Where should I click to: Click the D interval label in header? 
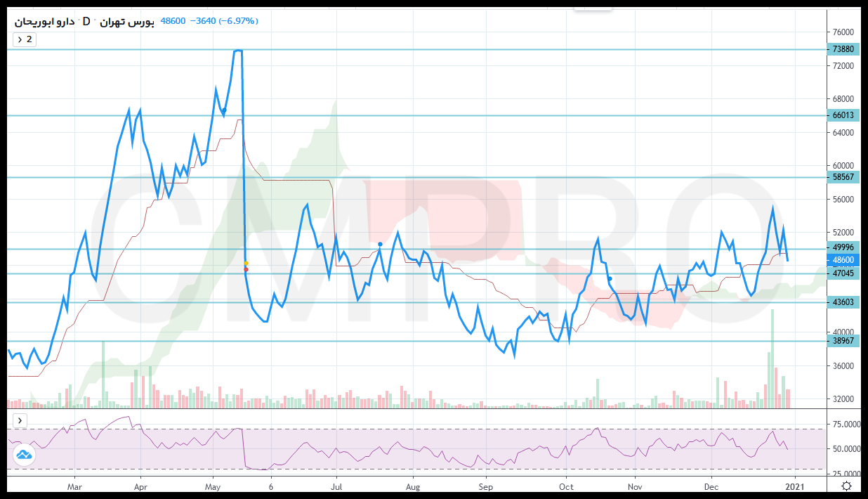point(86,21)
